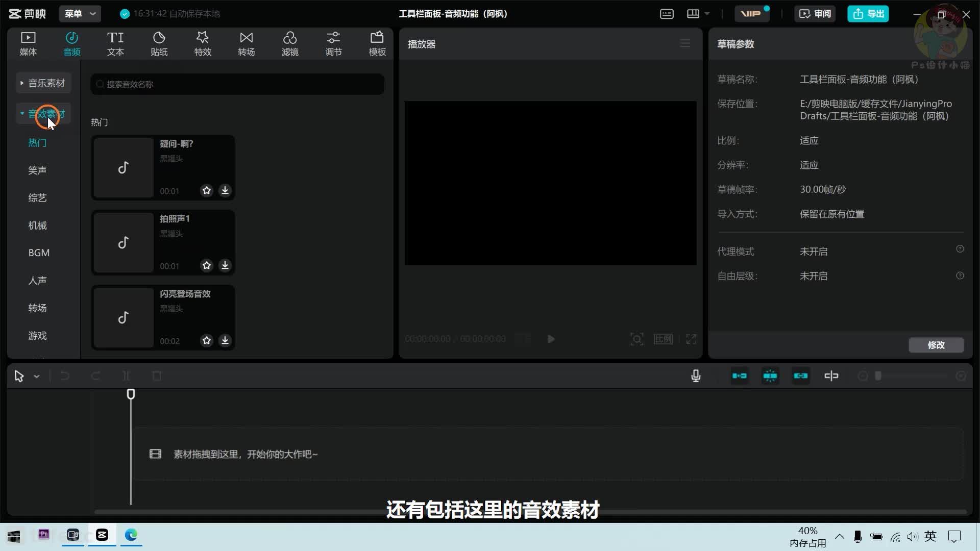Viewport: 980px width, 551px height.
Task: Click the timeline horizontal scrollbar
Action: point(530,512)
